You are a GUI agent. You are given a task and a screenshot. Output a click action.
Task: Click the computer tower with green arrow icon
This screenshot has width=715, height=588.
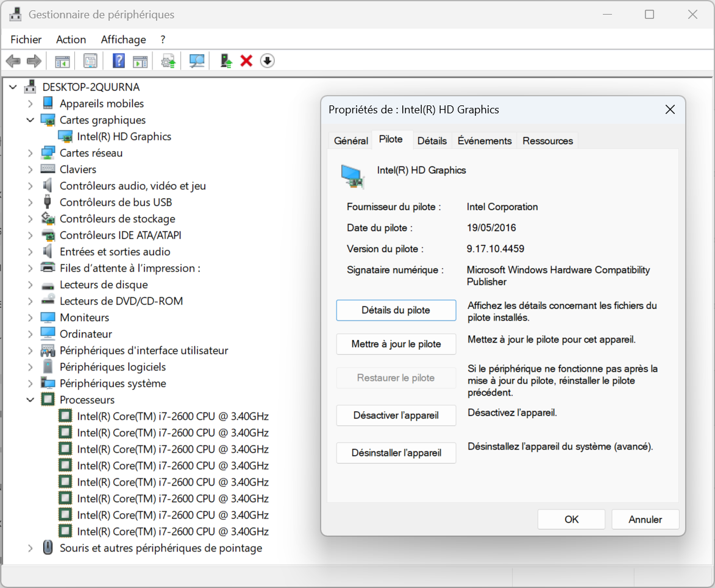(226, 60)
